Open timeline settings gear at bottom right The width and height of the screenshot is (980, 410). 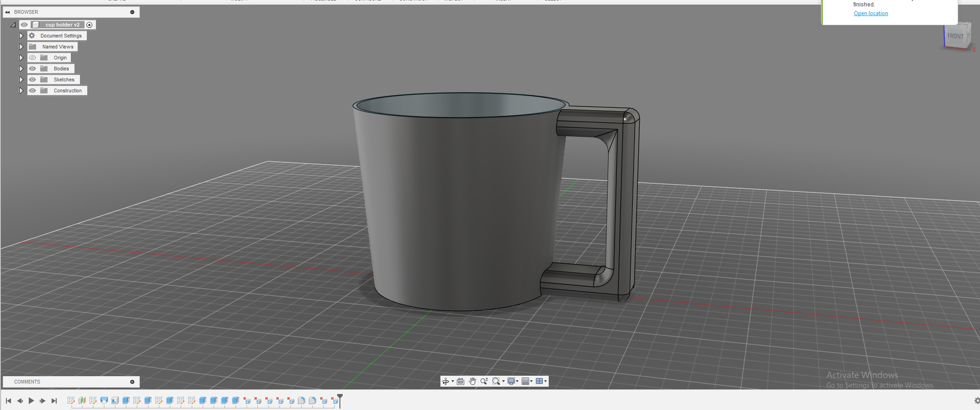click(x=977, y=400)
